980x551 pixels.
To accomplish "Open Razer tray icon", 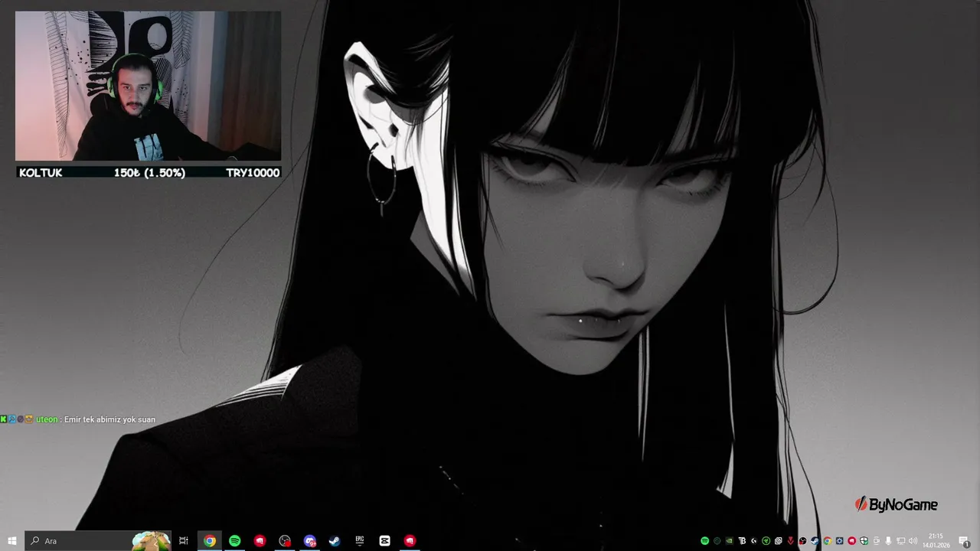I will (766, 541).
